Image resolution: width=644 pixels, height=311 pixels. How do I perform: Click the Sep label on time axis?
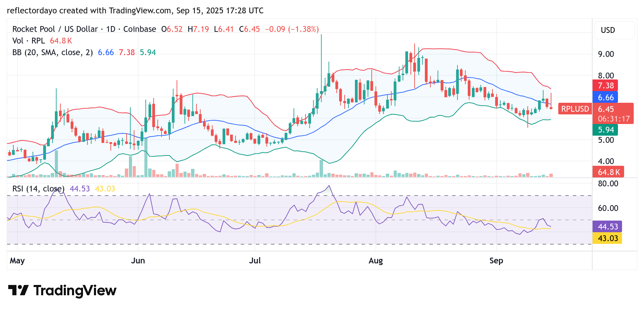[496, 261]
